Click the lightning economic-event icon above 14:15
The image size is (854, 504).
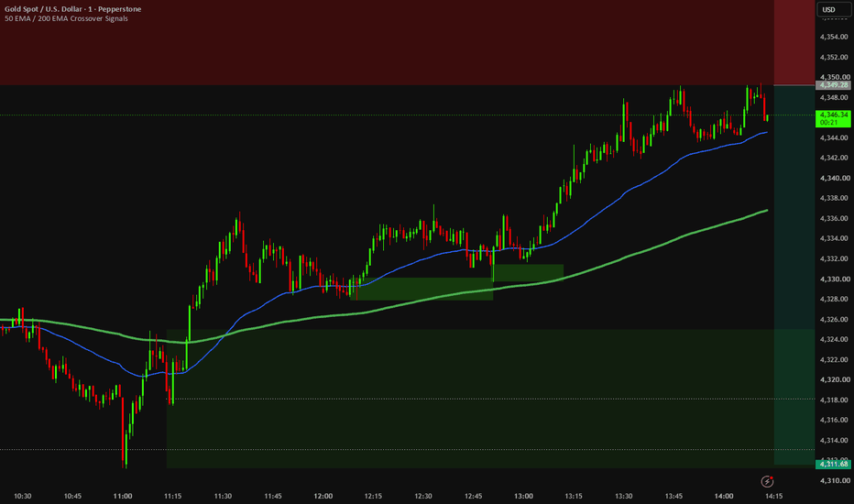767,481
